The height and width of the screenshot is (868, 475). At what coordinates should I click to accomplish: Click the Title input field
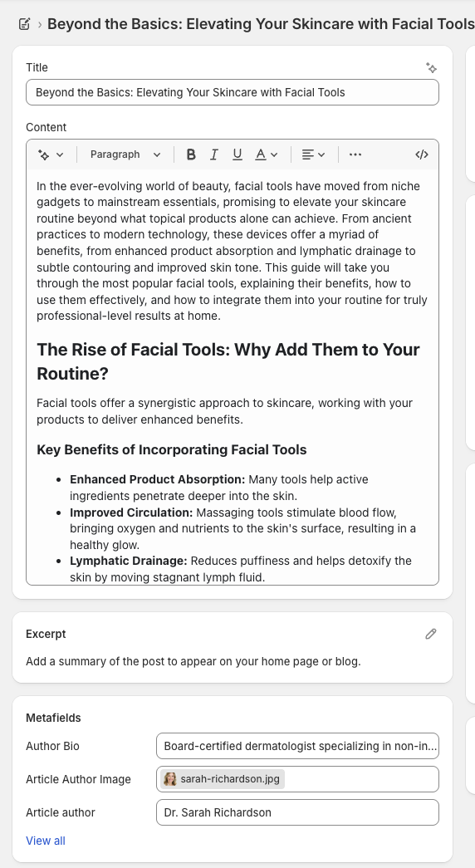pyautogui.click(x=233, y=92)
